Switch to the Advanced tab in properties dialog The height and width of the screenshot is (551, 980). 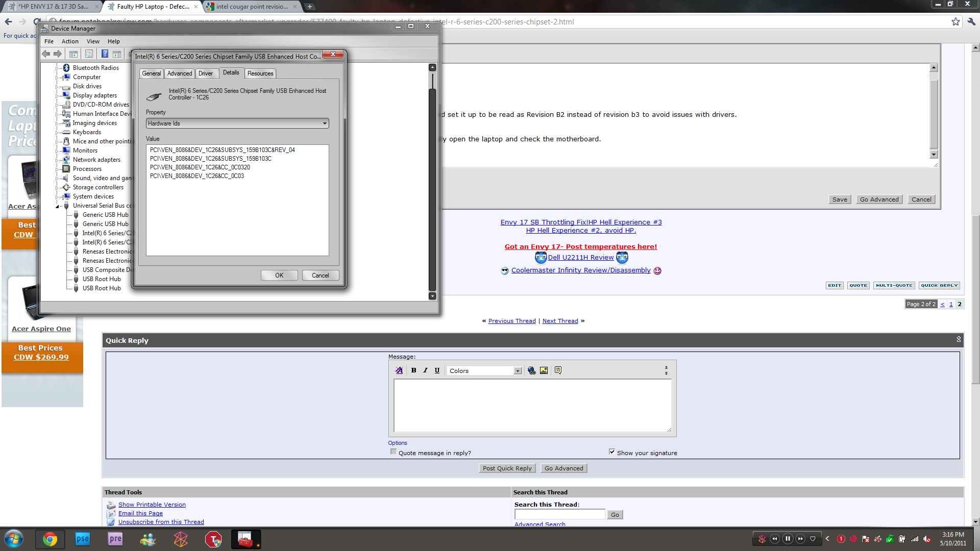pos(180,73)
